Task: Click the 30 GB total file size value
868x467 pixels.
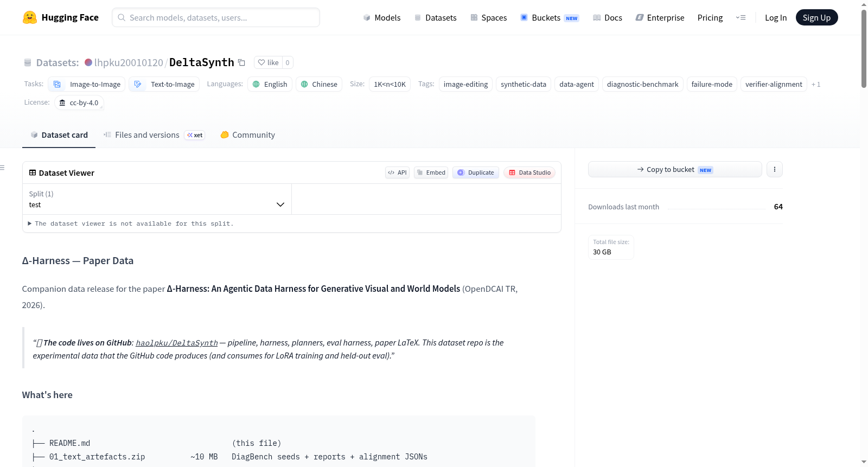Action: (602, 252)
